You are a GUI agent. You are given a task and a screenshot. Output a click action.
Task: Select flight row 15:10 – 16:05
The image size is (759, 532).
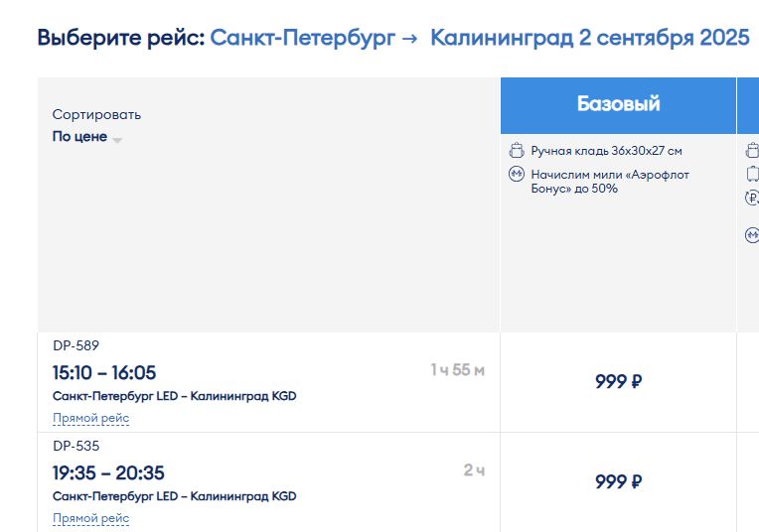coord(268,382)
